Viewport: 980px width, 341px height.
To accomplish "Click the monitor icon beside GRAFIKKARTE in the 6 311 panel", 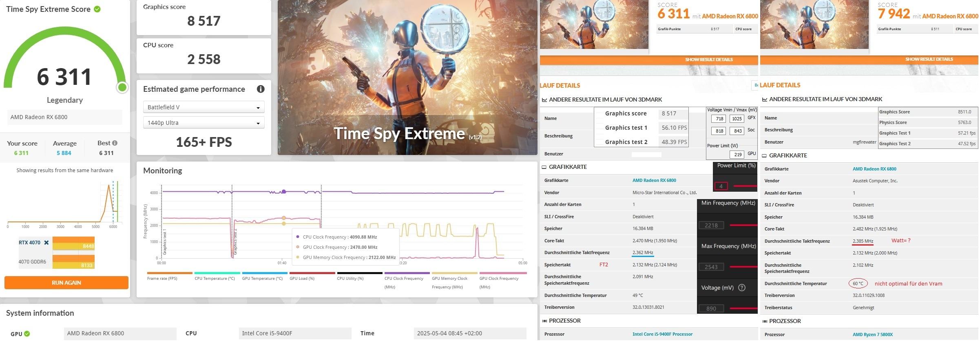I will click(544, 167).
